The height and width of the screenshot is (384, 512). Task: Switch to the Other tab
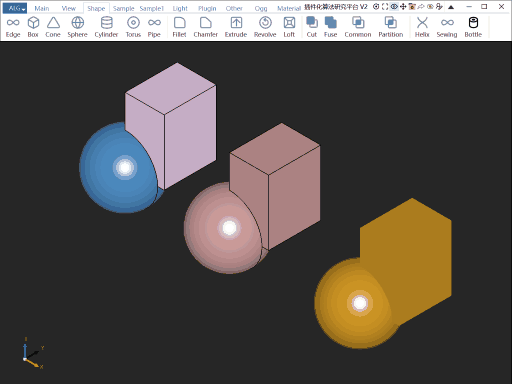(x=234, y=9)
